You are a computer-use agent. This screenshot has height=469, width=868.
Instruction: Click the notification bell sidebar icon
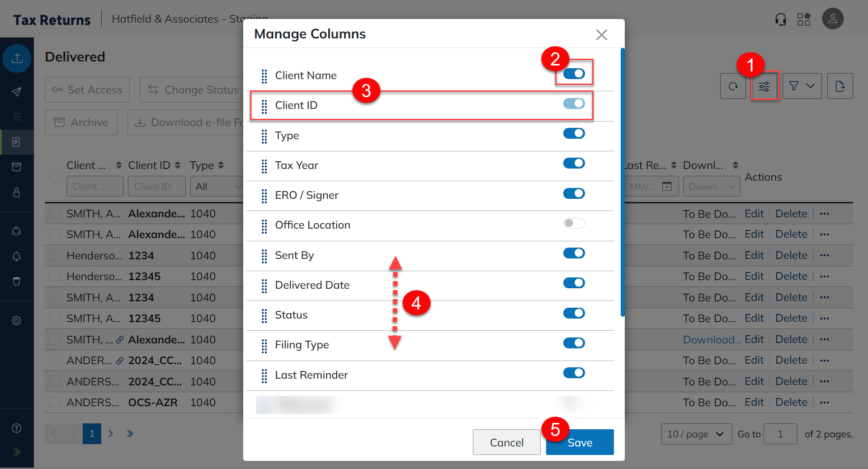[x=17, y=257]
